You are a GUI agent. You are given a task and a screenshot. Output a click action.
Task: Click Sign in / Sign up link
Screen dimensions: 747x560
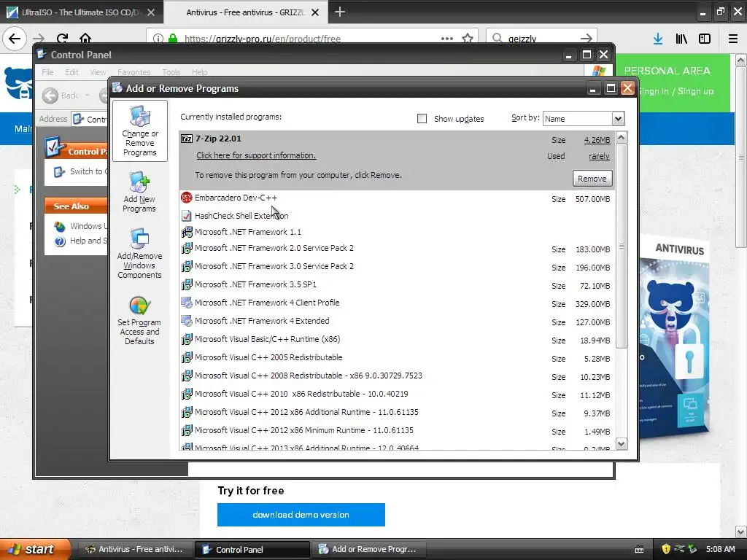point(676,91)
